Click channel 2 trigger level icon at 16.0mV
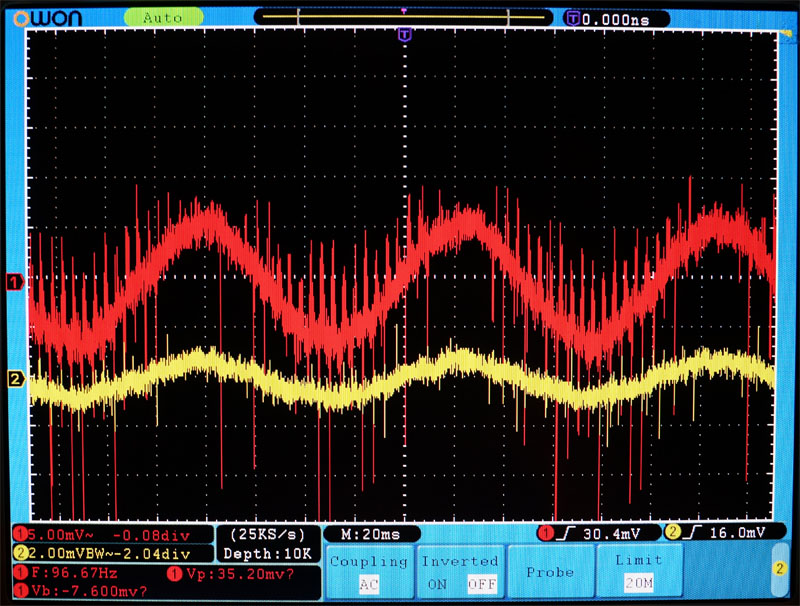Image resolution: width=800 pixels, height=606 pixels. 672,534
